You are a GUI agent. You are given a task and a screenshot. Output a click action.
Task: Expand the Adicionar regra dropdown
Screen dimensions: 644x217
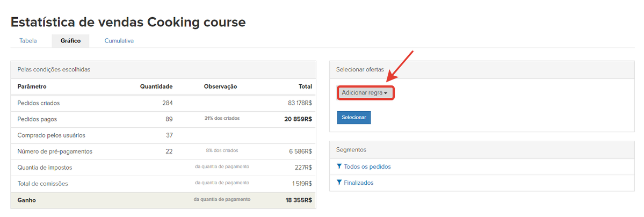365,93
